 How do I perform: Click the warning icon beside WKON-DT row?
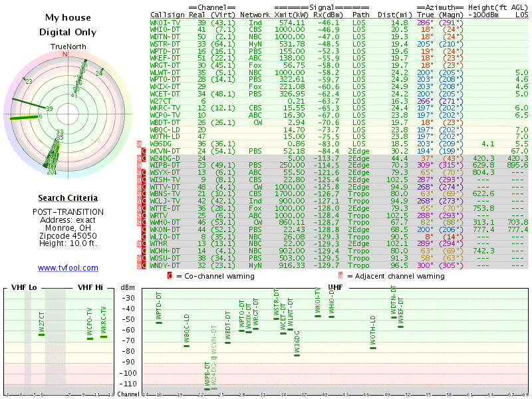[144, 229]
